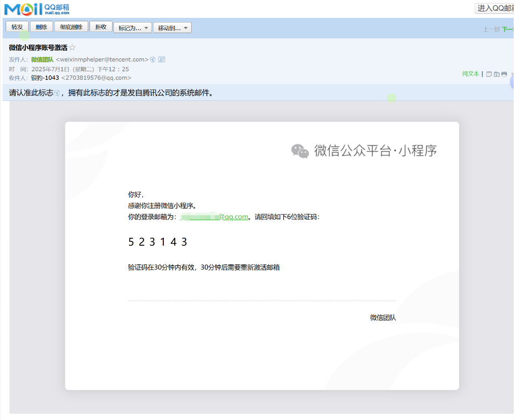The height and width of the screenshot is (420, 514).
Task: Click the verification code 5 2 3 1 4 3
Action: pyautogui.click(x=158, y=242)
